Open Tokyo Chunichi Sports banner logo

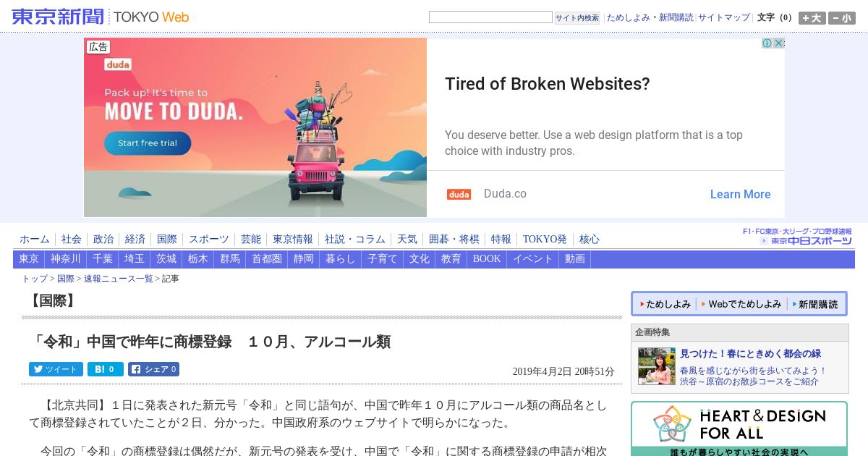(797, 237)
